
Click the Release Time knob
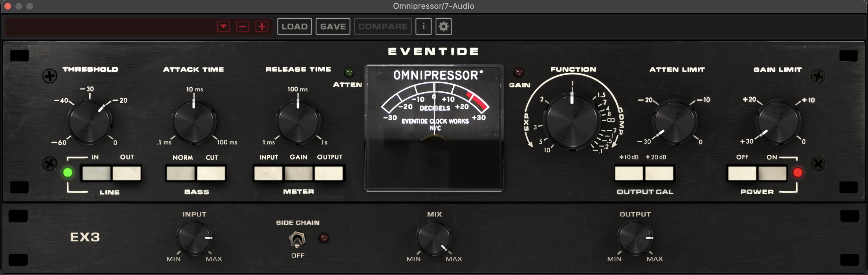point(298,122)
